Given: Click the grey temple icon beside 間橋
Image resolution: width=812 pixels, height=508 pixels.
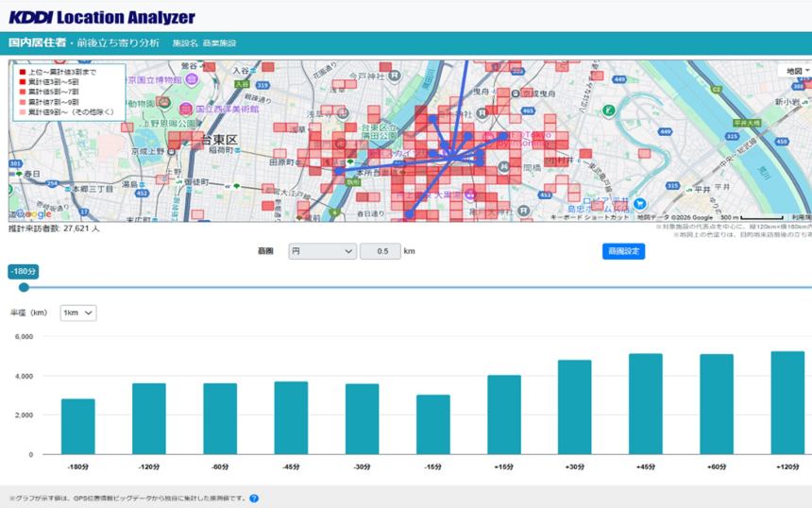Looking at the screenshot, I should 504,167.
